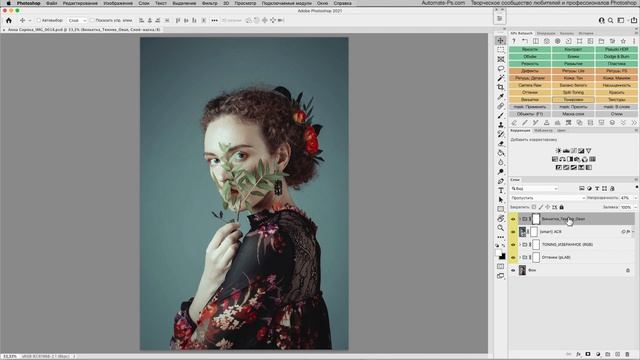Select the Clone Stamp tool
This screenshot has width=640, height=360.
[501, 125]
